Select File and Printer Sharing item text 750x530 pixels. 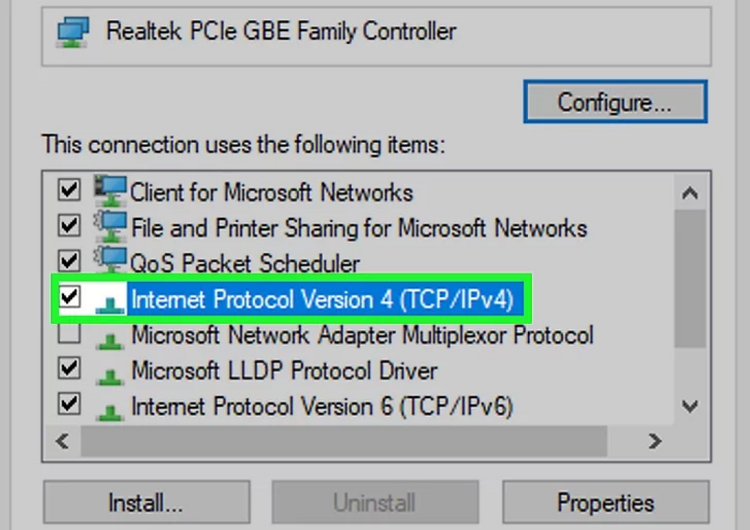coord(359,228)
